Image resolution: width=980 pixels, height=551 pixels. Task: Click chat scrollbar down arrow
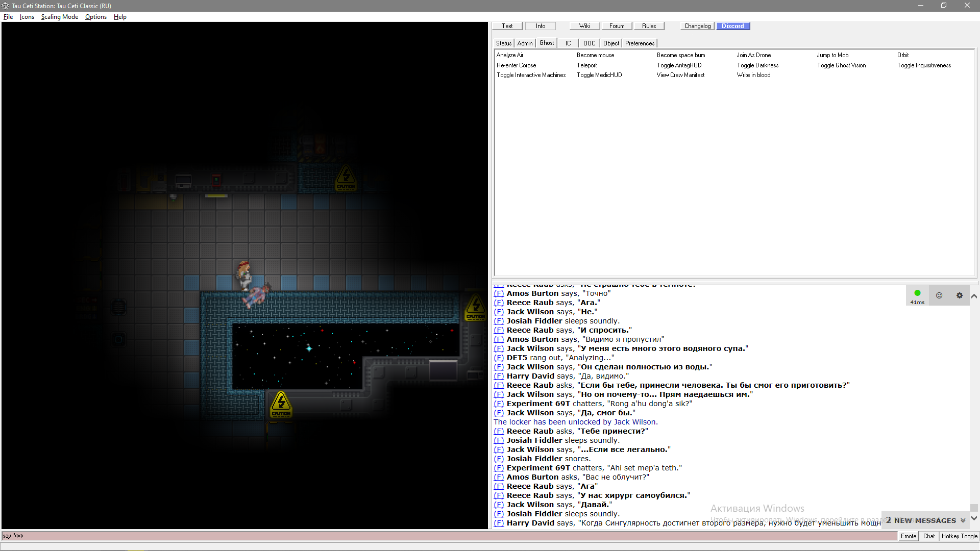point(974,518)
